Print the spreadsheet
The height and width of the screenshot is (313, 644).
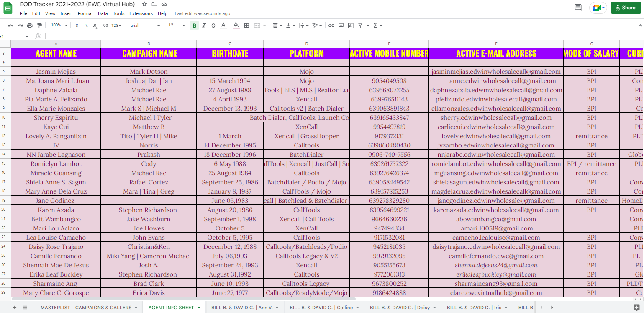pyautogui.click(x=30, y=26)
